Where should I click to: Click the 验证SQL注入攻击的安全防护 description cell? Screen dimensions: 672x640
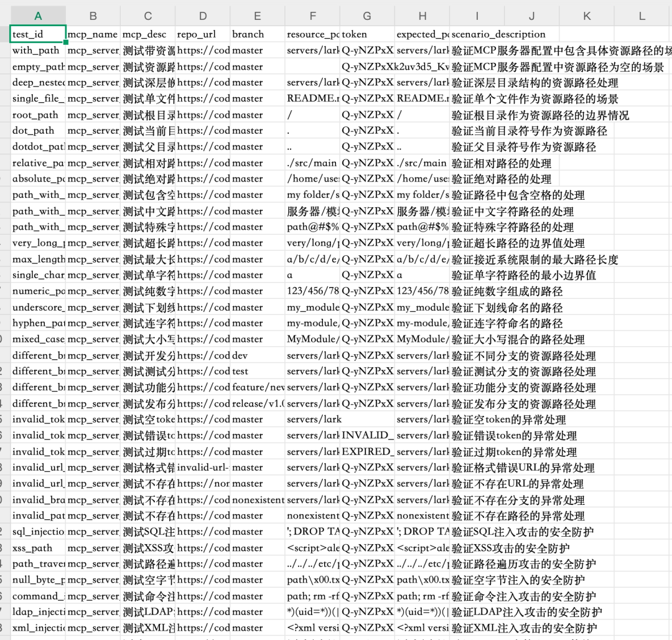pos(523,532)
